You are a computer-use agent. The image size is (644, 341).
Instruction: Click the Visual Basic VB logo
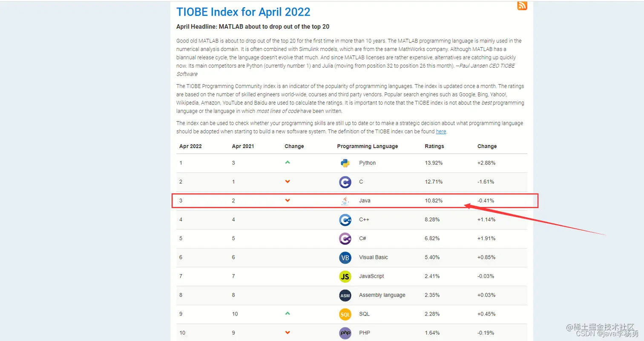[x=345, y=258]
